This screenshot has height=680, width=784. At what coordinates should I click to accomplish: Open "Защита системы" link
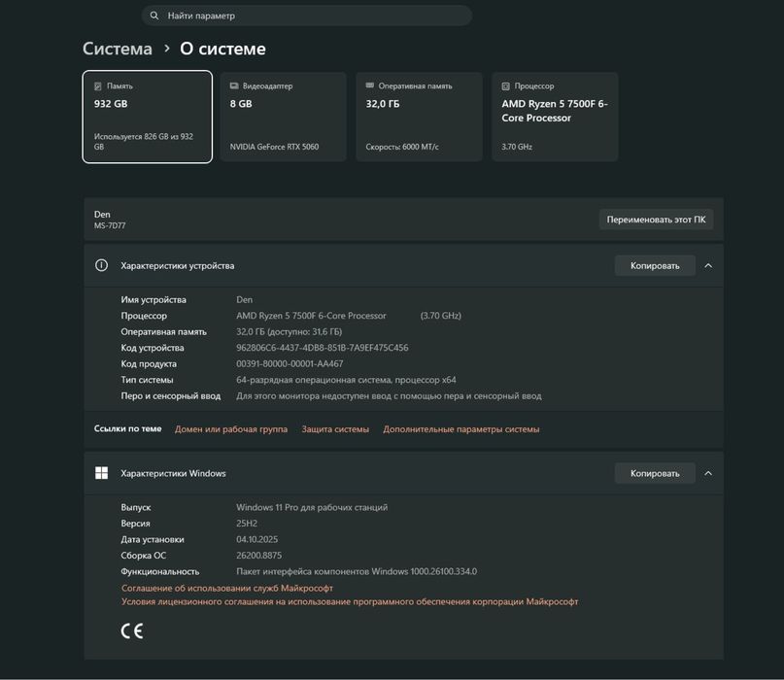[x=335, y=429]
